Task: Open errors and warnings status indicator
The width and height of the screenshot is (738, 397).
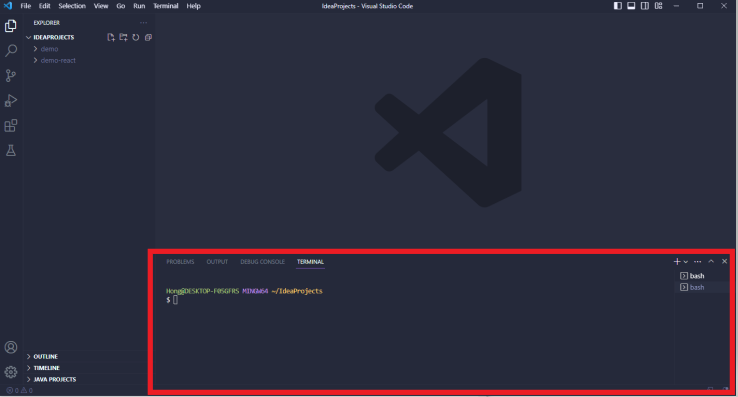Action: pos(19,390)
